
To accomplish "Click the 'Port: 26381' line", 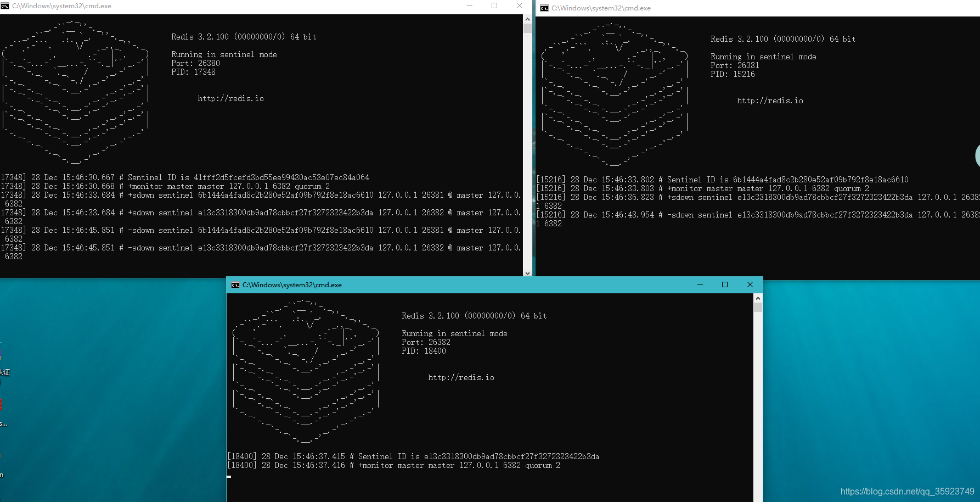I will click(x=735, y=66).
